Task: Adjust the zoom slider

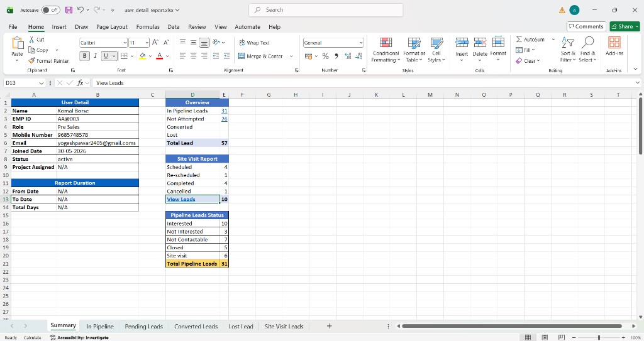Action: point(599,337)
